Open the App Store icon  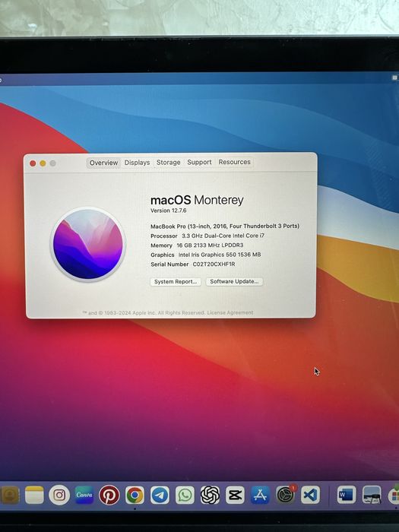(x=260, y=495)
